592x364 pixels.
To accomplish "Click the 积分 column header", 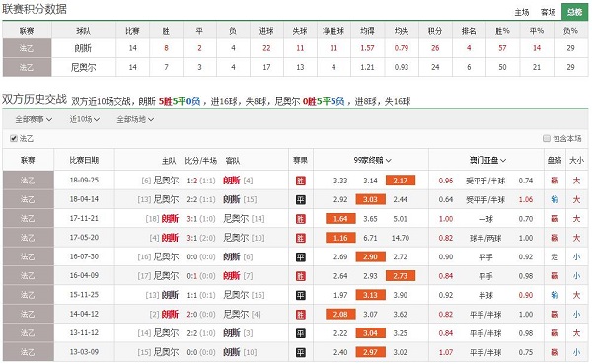I will point(435,31).
